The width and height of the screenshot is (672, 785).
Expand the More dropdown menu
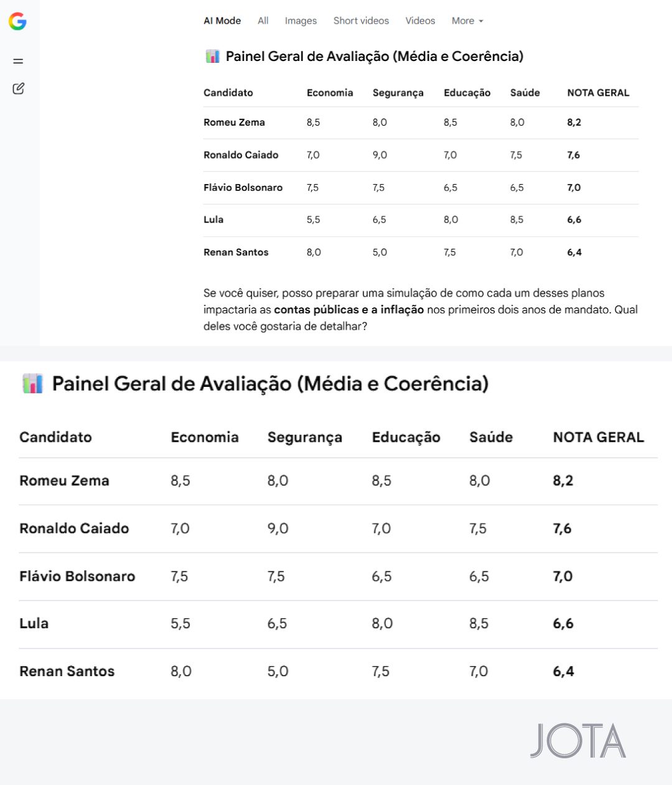point(467,21)
